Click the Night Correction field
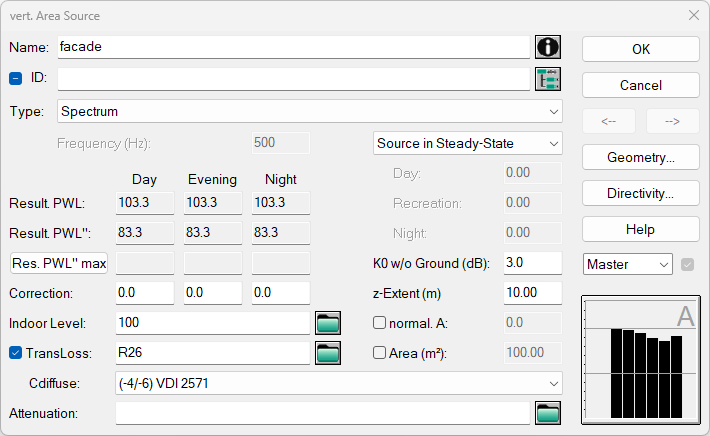Screen dimensions: 710x436 click(x=281, y=293)
